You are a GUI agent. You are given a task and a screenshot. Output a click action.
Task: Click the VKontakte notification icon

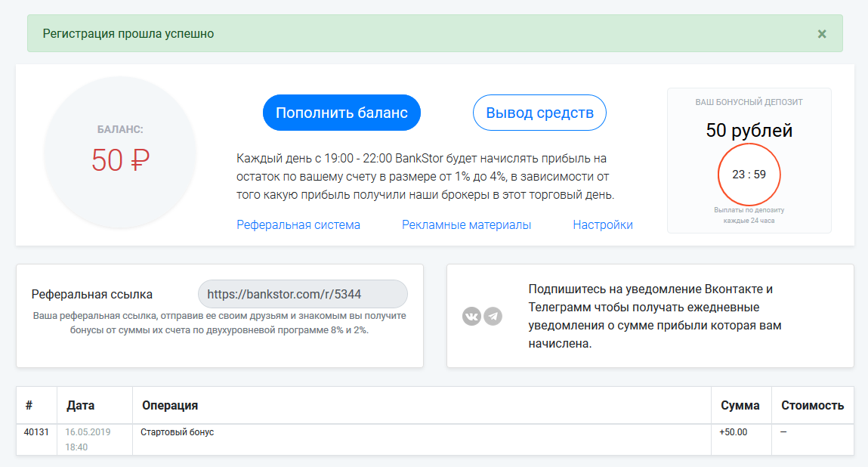pos(471,317)
